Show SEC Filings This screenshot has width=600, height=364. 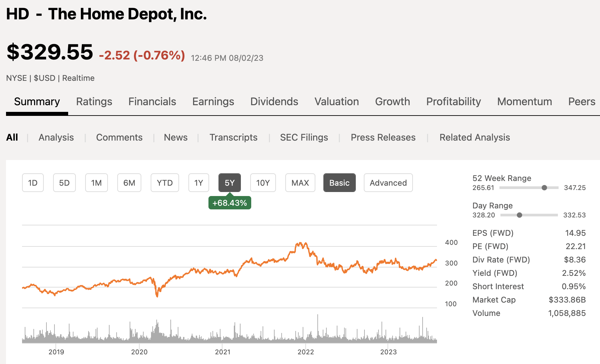point(304,137)
